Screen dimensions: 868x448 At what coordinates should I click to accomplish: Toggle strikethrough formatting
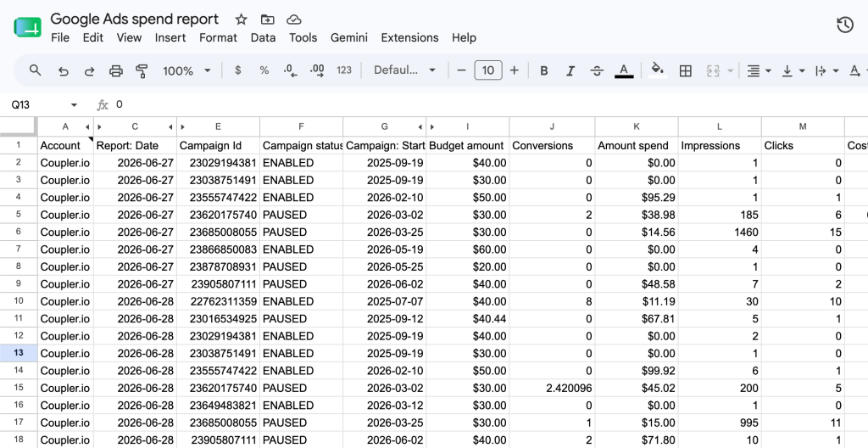click(x=597, y=70)
